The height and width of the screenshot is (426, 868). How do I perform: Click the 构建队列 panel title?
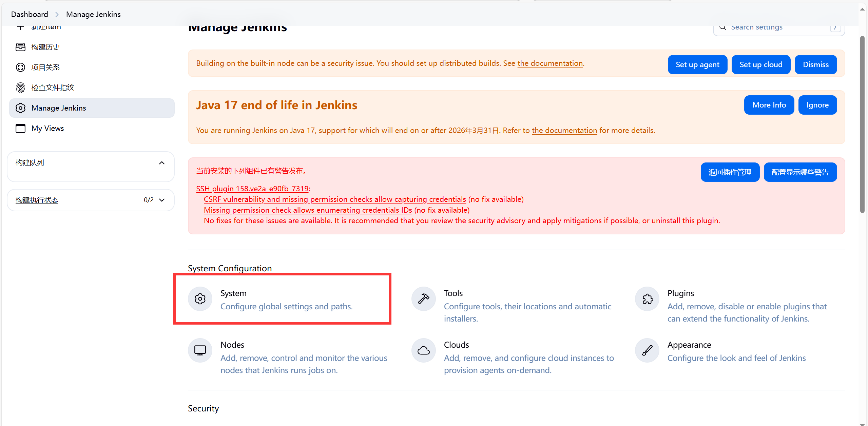[x=30, y=163]
